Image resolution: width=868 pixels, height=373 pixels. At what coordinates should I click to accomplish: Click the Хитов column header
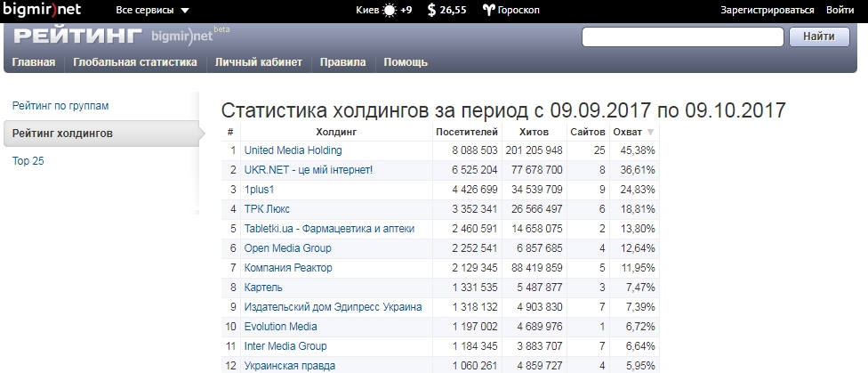click(x=534, y=132)
